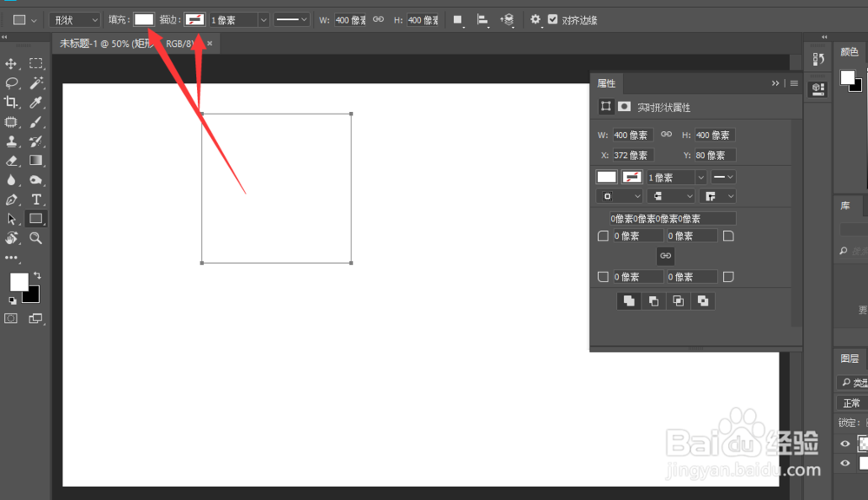Open path operations in options bar
Image resolution: width=868 pixels, height=500 pixels.
point(457,20)
